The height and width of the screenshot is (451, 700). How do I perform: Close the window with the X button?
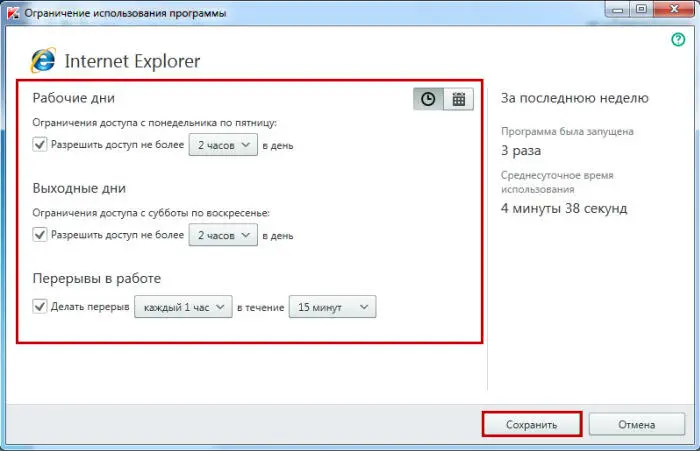pyautogui.click(x=675, y=9)
